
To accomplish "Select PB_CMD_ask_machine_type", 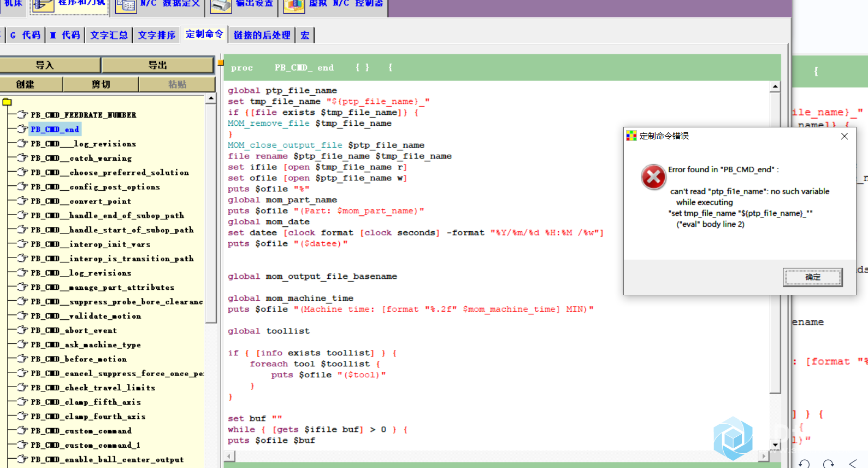I will click(x=86, y=344).
